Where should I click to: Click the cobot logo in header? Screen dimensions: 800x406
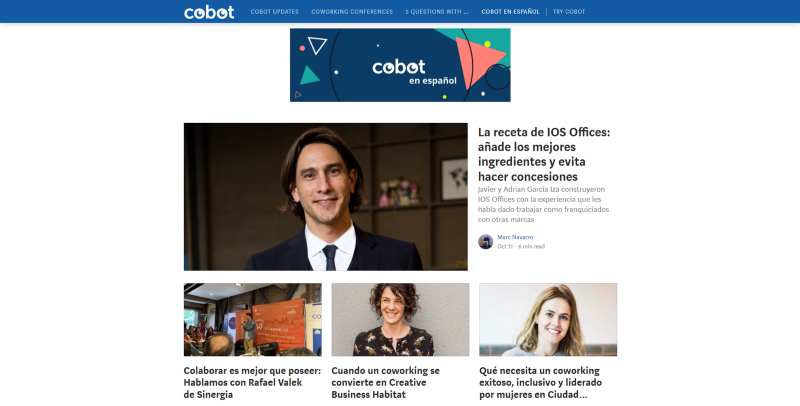click(x=209, y=12)
